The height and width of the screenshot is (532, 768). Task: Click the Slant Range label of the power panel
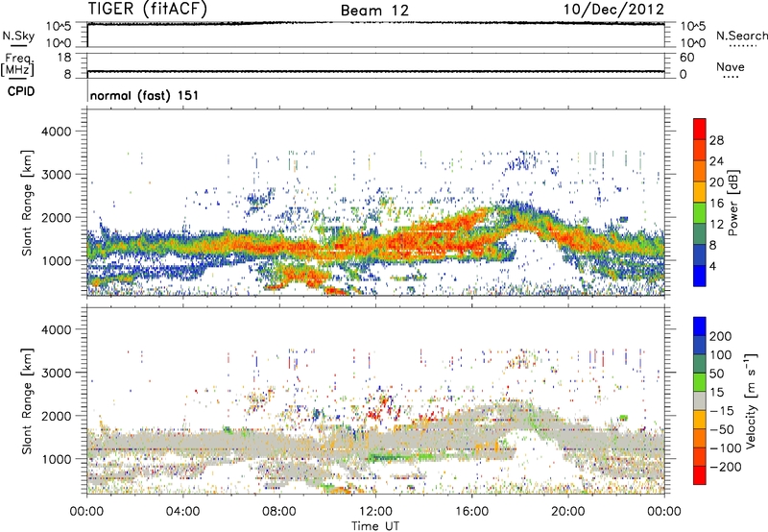point(27,203)
